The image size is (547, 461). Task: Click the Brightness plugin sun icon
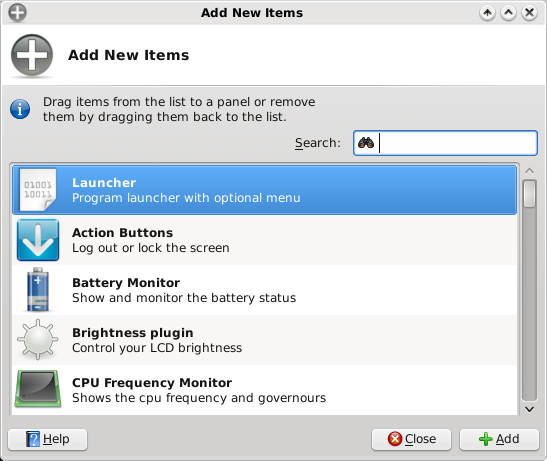pos(38,340)
